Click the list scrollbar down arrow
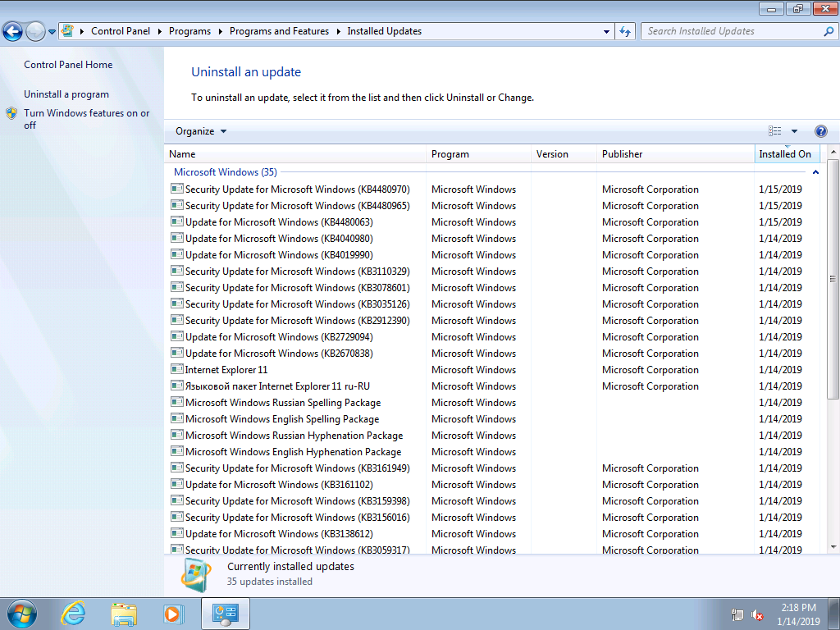This screenshot has height=630, width=840. [833, 547]
